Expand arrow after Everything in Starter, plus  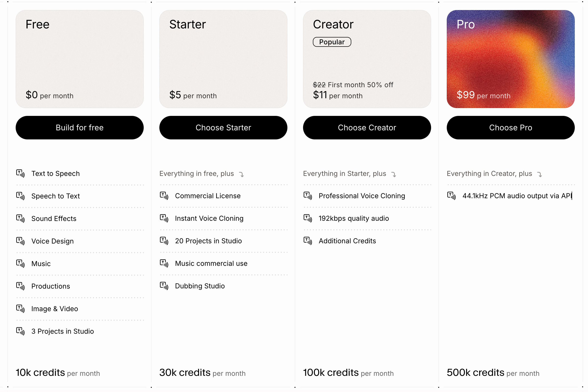[394, 174]
